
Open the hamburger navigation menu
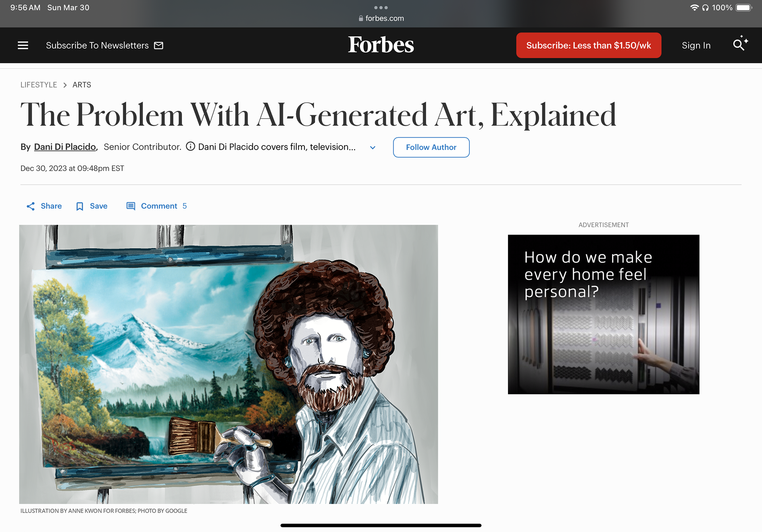pos(23,45)
